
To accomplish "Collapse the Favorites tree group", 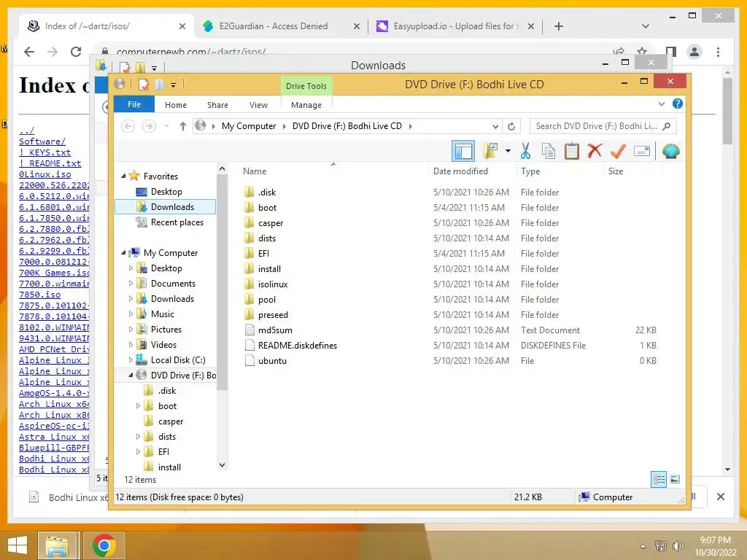I will 123,176.
